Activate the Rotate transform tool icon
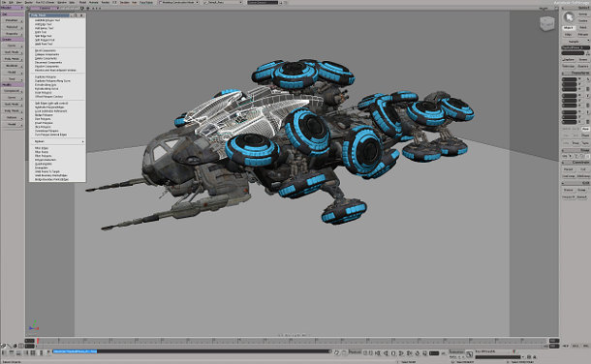 tap(587, 96)
